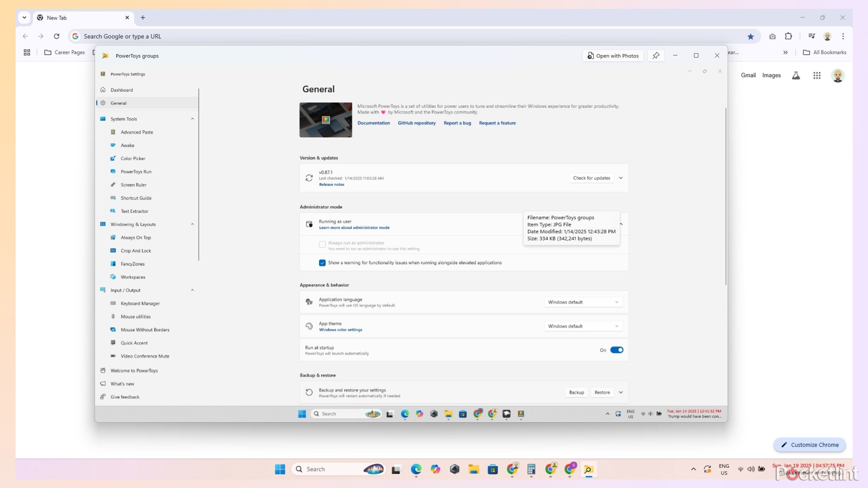Click the Restore button

click(x=602, y=392)
